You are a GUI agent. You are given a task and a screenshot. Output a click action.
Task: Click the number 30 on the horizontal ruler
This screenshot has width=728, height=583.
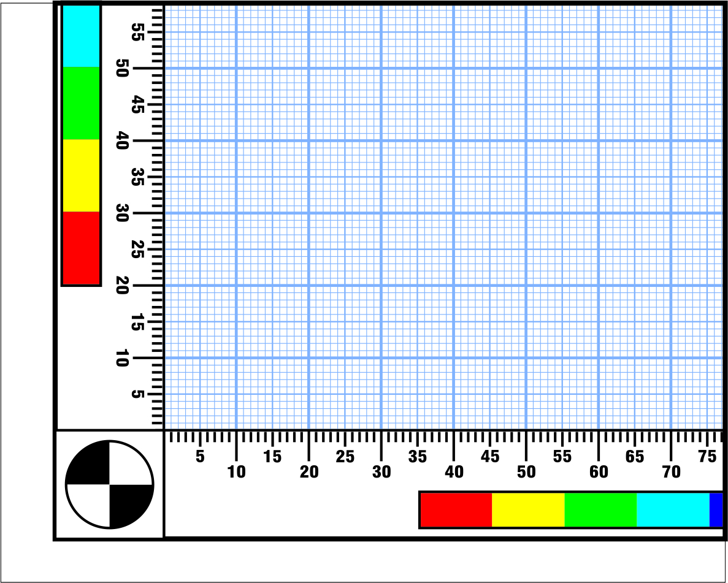pyautogui.click(x=381, y=472)
